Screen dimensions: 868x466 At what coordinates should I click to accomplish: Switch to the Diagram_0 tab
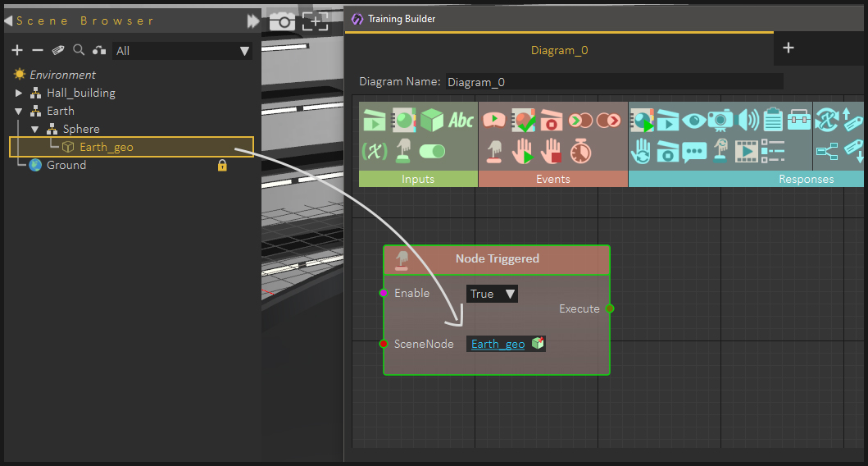[x=559, y=50]
